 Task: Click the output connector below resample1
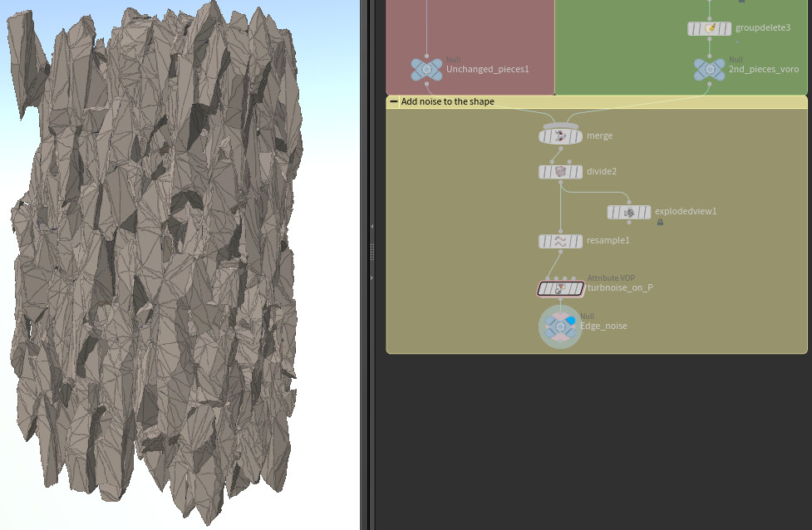(560, 252)
